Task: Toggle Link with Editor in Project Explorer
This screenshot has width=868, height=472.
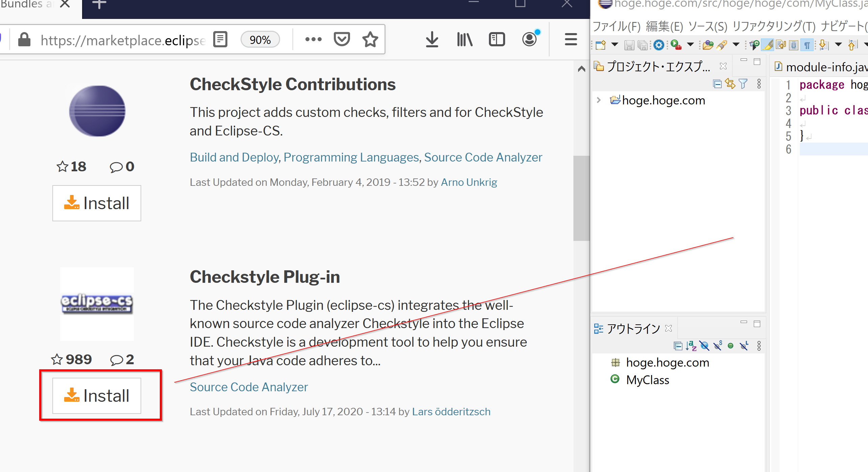Action: (730, 83)
